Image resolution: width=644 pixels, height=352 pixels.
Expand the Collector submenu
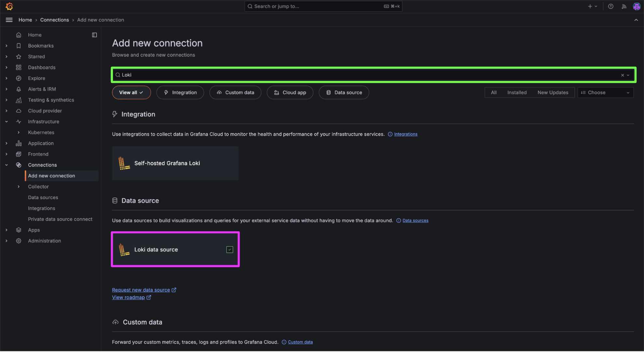pos(19,187)
